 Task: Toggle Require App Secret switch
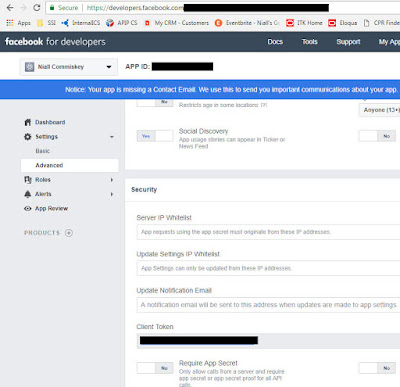click(155, 368)
